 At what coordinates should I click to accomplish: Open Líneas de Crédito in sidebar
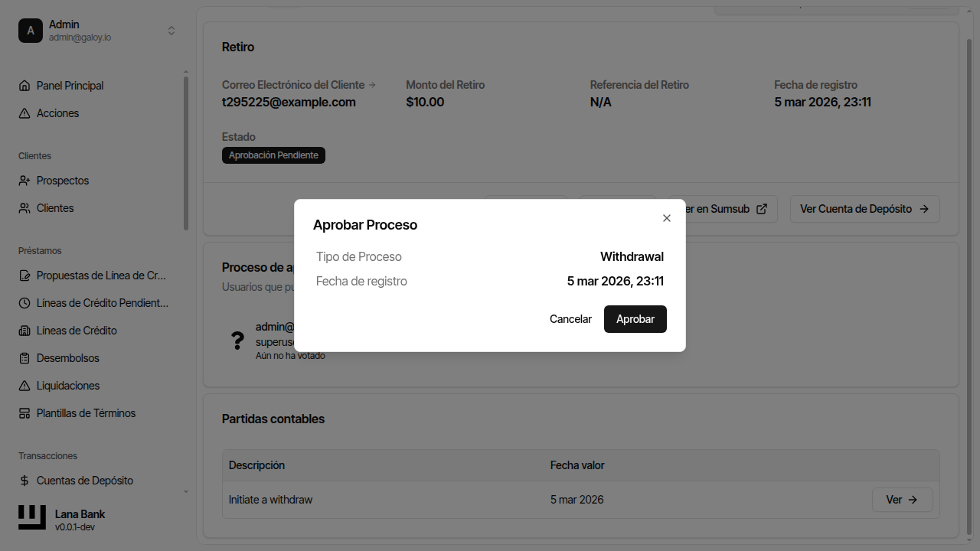click(x=77, y=331)
